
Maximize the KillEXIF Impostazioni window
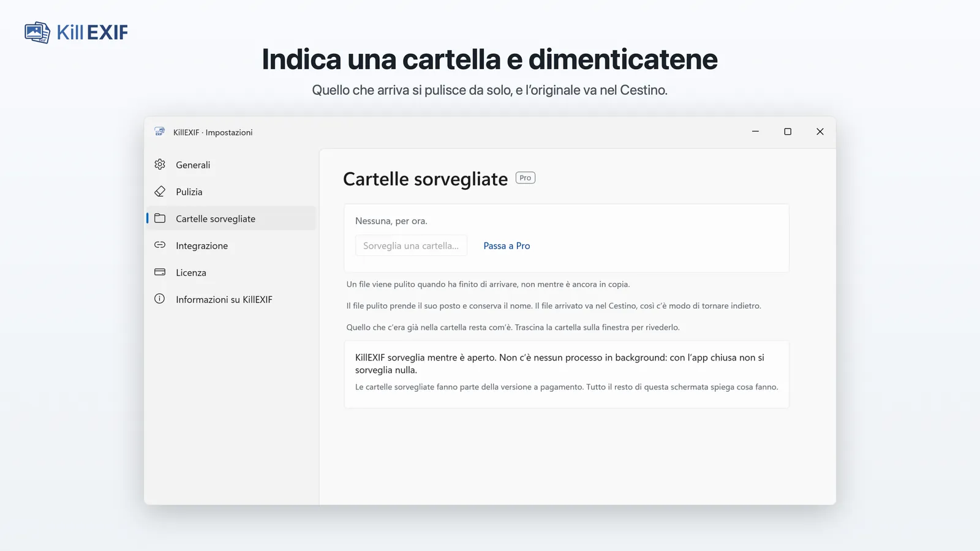788,132
